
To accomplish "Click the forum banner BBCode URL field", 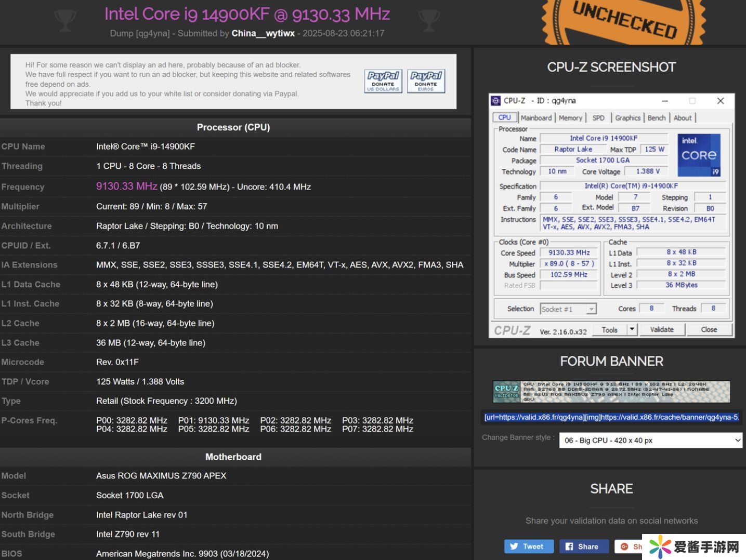I will tap(611, 417).
